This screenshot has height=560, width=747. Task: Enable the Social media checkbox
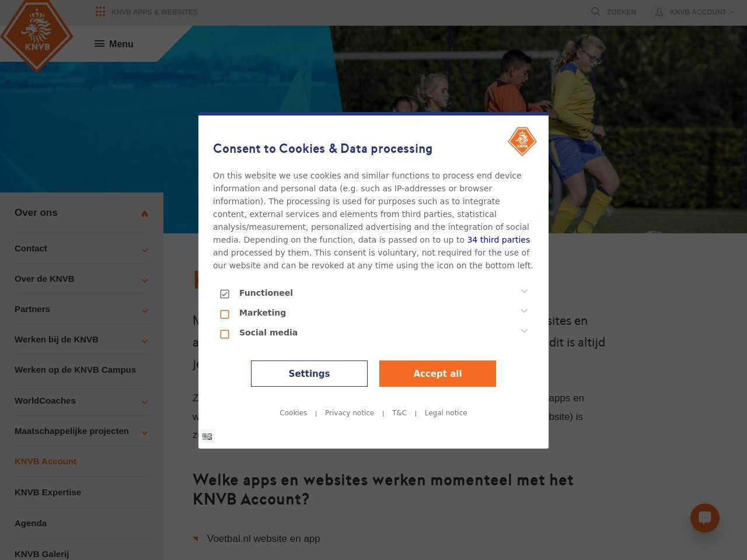coord(225,334)
